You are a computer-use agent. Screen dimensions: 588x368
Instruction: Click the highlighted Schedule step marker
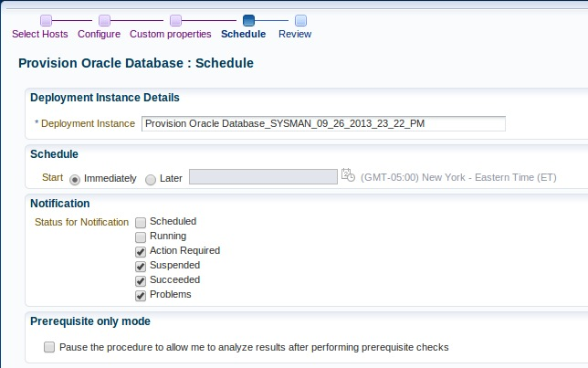click(x=248, y=20)
